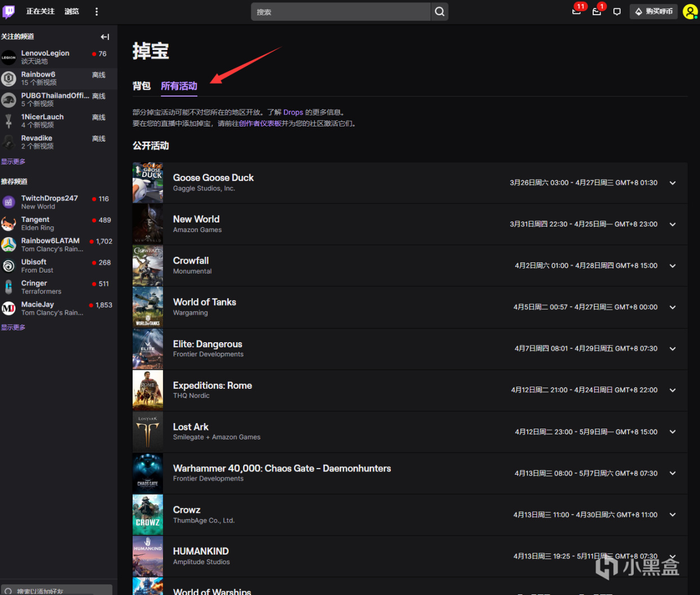Click the World of Tanks game thumbnail
700x595 pixels.
point(148,307)
